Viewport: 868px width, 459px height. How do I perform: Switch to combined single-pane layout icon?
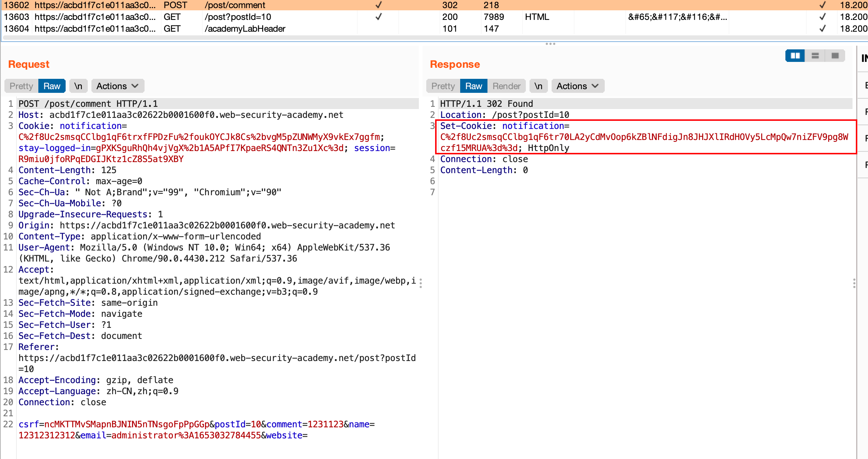tap(835, 56)
